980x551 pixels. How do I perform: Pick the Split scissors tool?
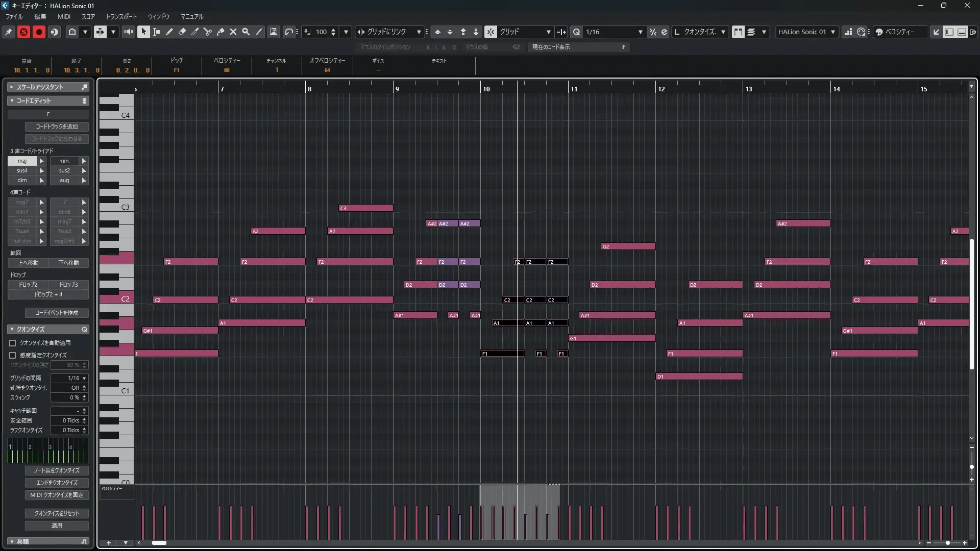tap(208, 32)
